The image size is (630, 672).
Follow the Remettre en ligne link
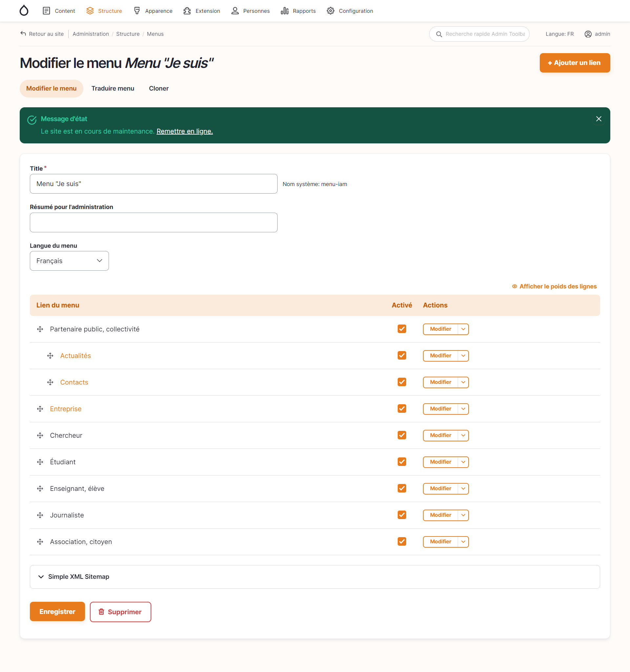pos(184,131)
